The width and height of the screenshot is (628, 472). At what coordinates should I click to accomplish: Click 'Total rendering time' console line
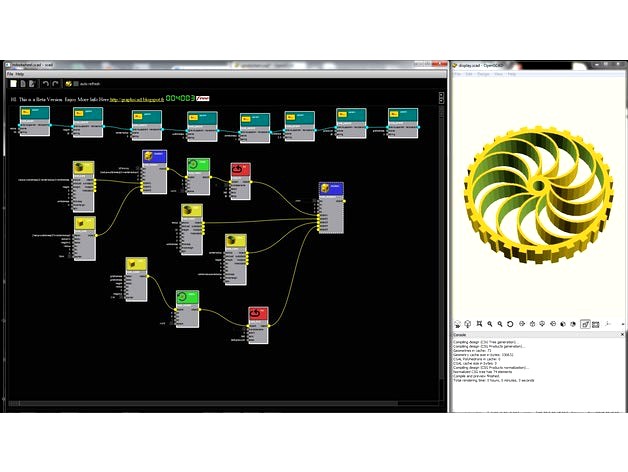pos(493,380)
